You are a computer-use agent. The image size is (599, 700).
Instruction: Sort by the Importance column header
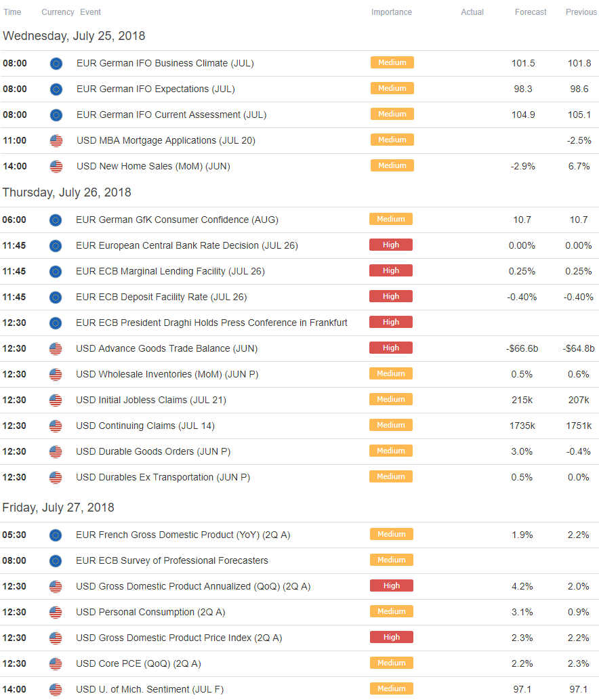pos(391,12)
